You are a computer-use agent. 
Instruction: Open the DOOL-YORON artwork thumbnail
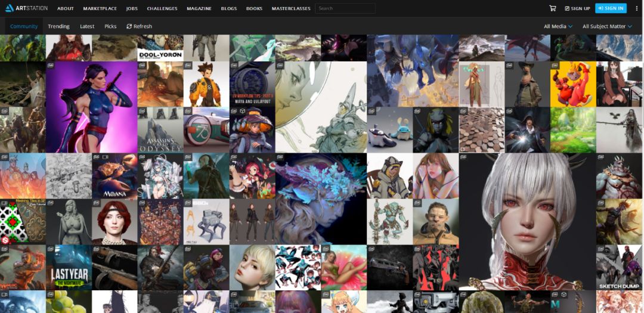point(160,48)
